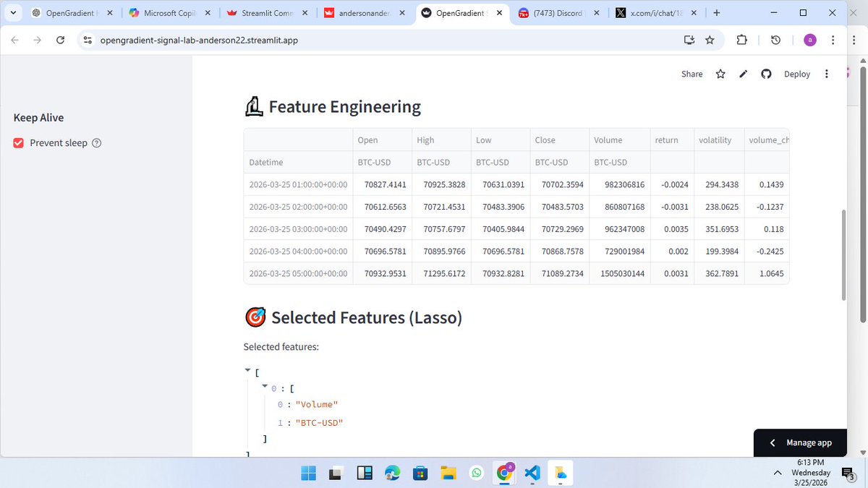This screenshot has height=488, width=868.
Task: Click the Open value 70827.4141 cell
Action: coord(381,184)
